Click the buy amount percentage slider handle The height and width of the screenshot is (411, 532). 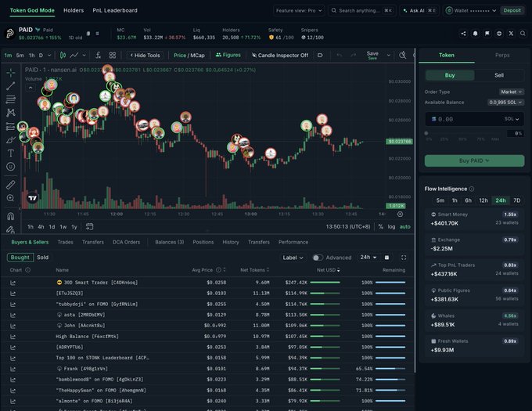point(426,133)
